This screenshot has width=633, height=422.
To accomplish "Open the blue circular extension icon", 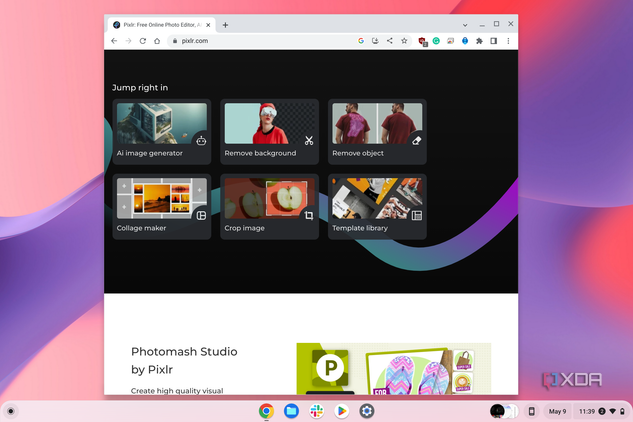I will pos(465,41).
